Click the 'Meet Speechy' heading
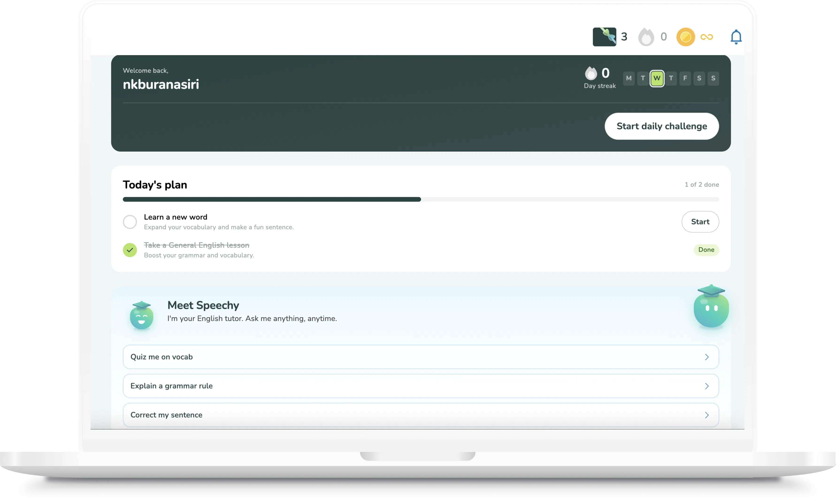The width and height of the screenshot is (836, 504). point(203,305)
